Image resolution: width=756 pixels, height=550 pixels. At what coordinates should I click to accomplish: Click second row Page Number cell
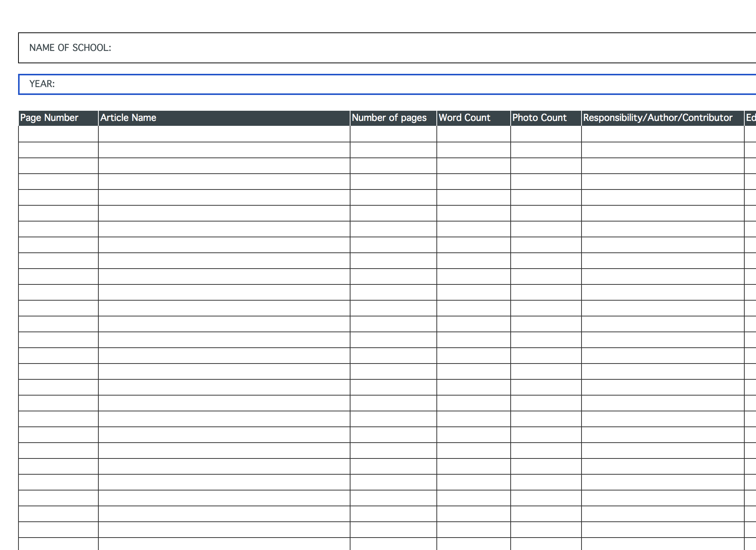(58, 150)
